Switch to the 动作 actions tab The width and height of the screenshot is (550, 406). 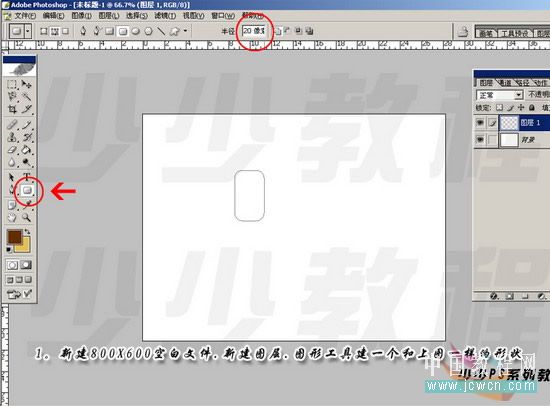pos(541,82)
